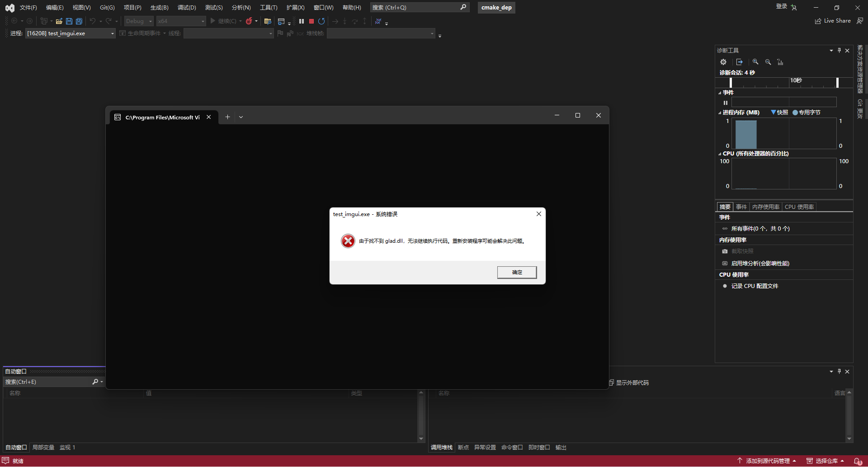This screenshot has width=868, height=467.
Task: Click the search box (Ctrl+Q)
Action: pyautogui.click(x=415, y=8)
